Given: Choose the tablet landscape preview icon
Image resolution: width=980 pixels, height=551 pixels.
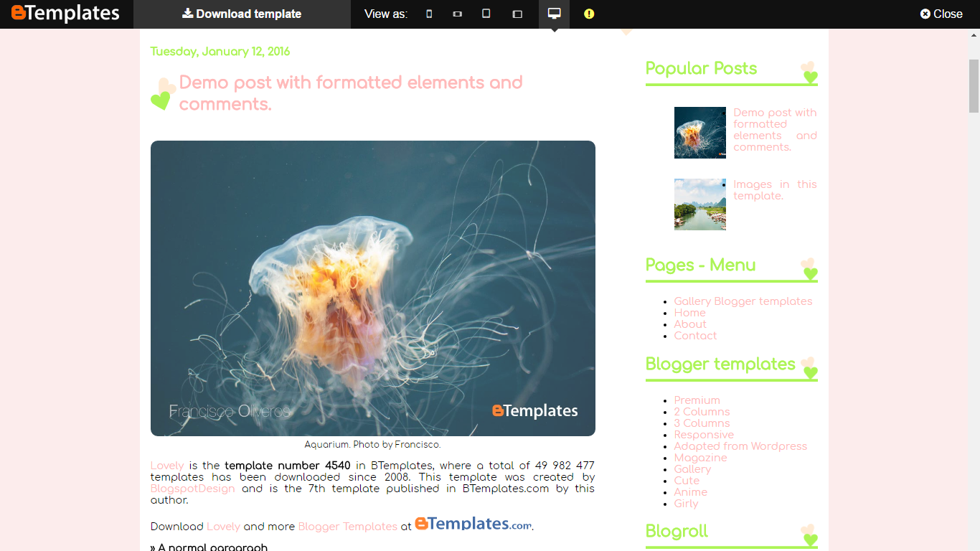Looking at the screenshot, I should (517, 14).
